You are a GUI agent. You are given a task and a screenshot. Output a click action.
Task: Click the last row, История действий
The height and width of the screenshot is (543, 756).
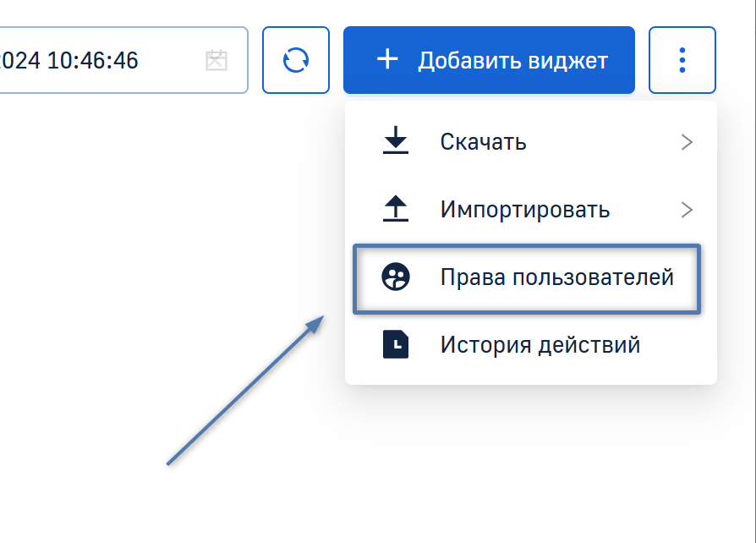530,346
